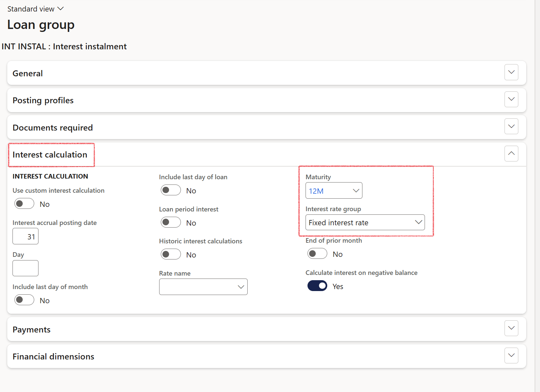Expand the General section chevron
540x392 pixels.
click(x=511, y=72)
